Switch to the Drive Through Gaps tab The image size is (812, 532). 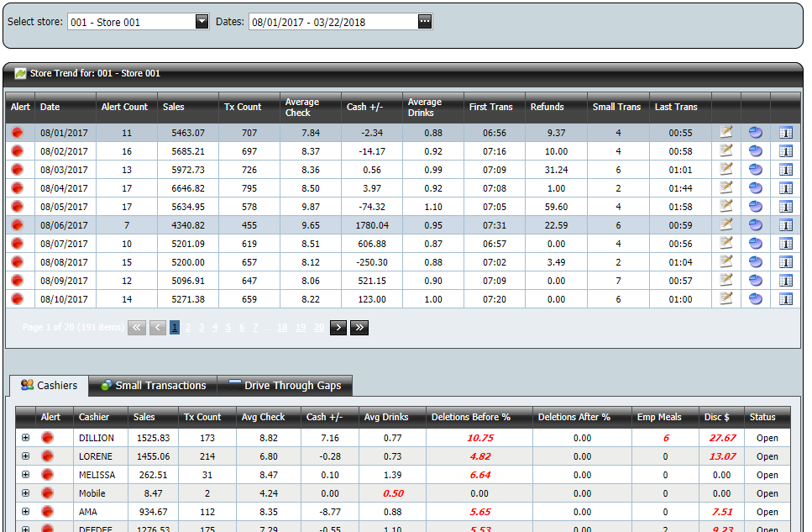click(x=285, y=386)
